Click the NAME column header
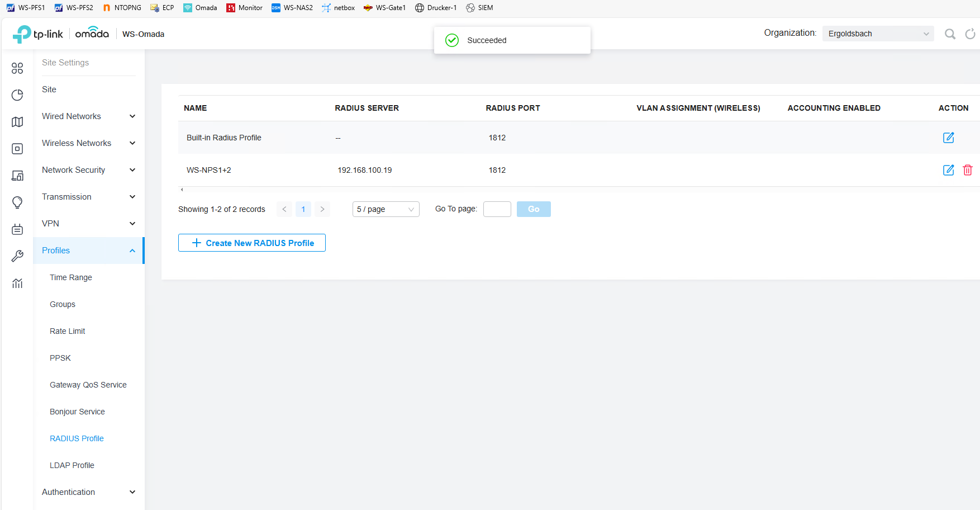 pos(196,108)
